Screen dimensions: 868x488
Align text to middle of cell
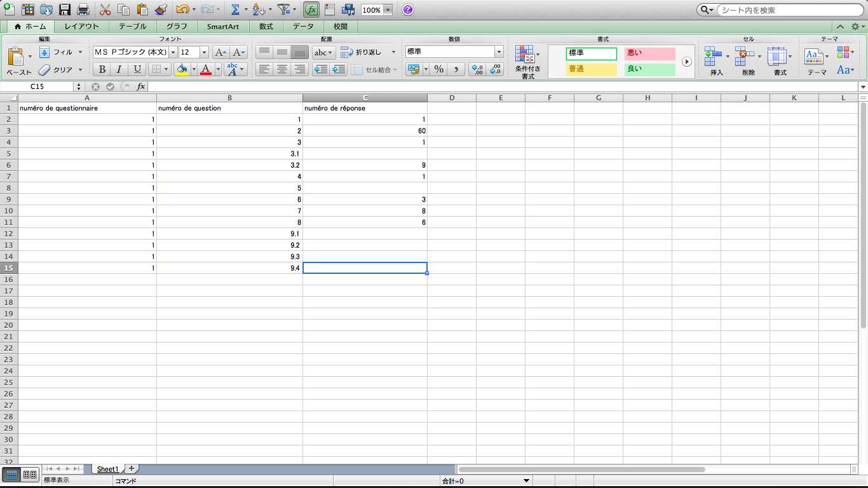tap(282, 52)
